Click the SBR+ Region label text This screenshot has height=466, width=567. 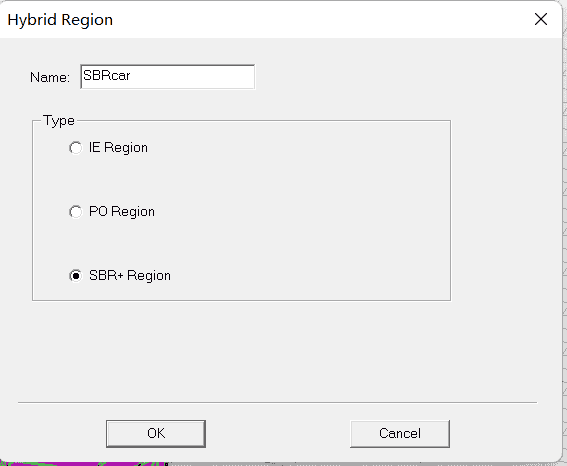coord(130,275)
